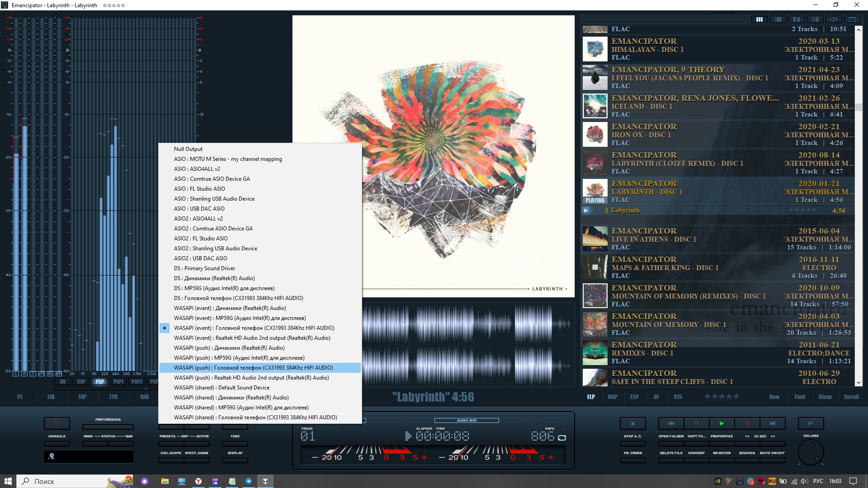Choose ASIO2 : USB DAC ASIO output
Screen dimensions: 868x488
(x=260, y=258)
